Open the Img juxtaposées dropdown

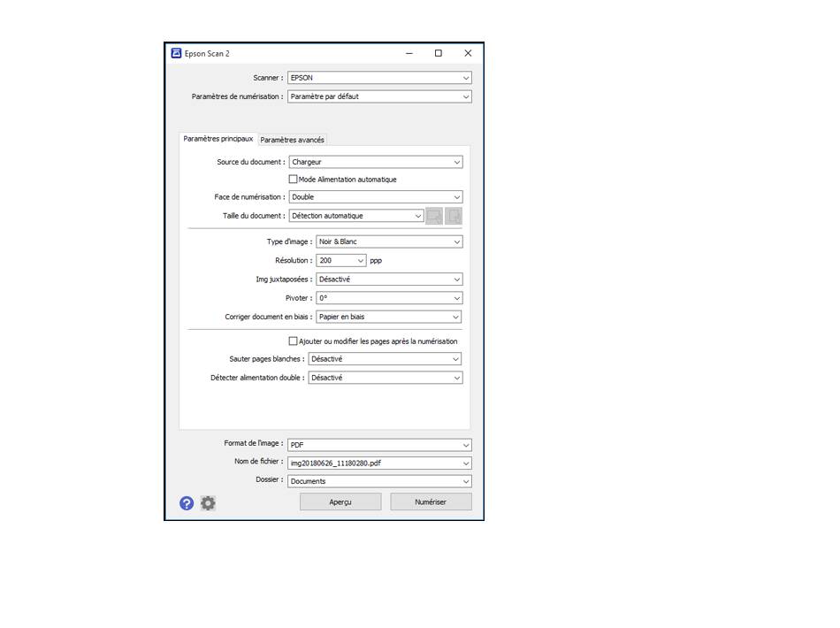(x=389, y=280)
